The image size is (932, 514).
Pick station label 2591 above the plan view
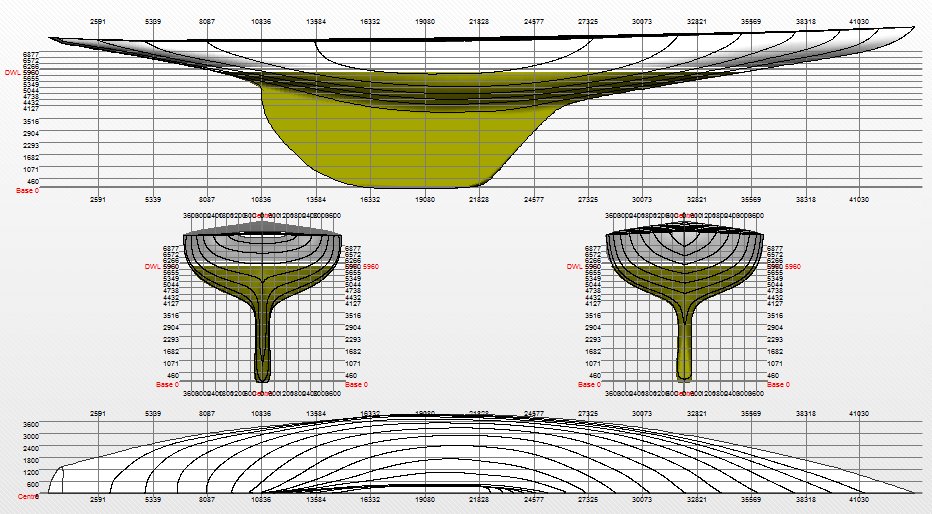click(x=98, y=412)
